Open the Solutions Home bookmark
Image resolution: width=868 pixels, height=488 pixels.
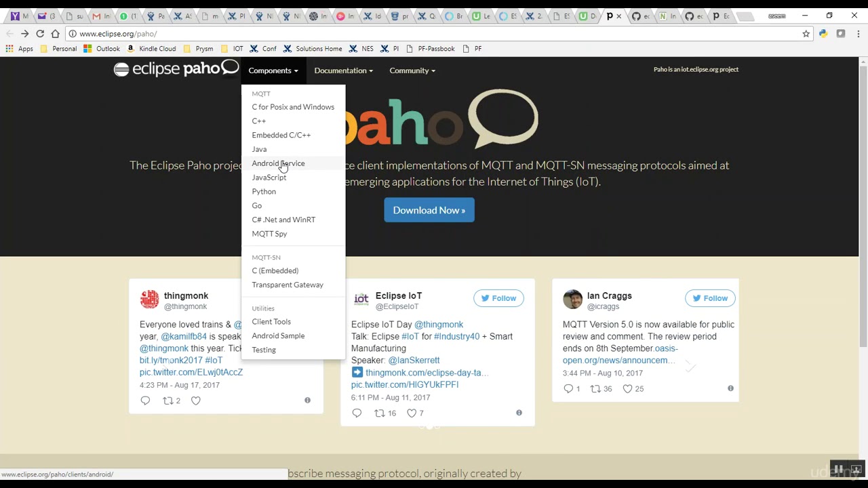313,49
